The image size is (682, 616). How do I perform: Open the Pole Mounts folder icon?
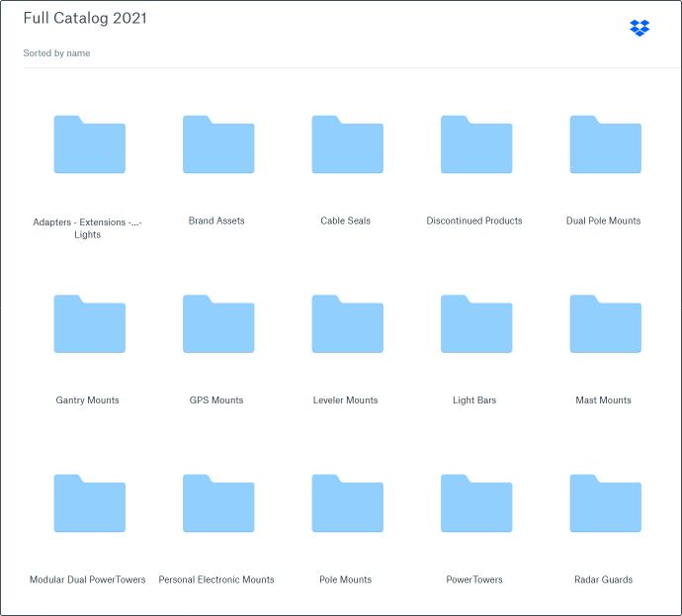click(347, 504)
